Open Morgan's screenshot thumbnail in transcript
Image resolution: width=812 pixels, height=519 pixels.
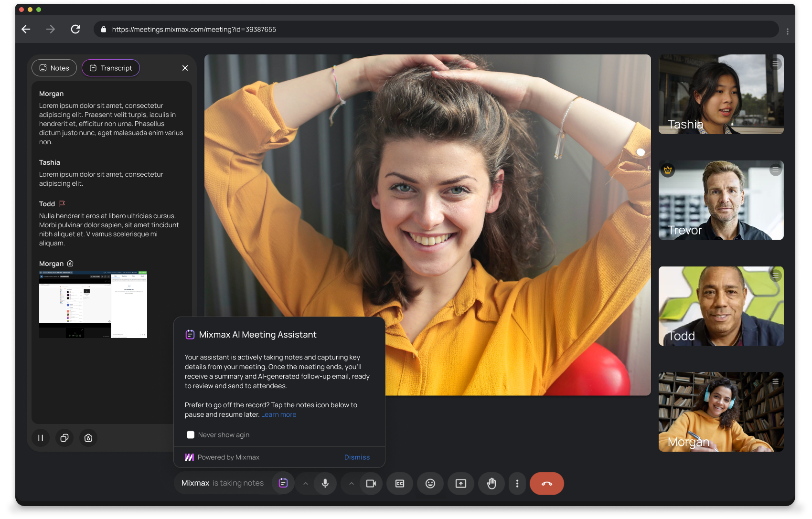(93, 305)
